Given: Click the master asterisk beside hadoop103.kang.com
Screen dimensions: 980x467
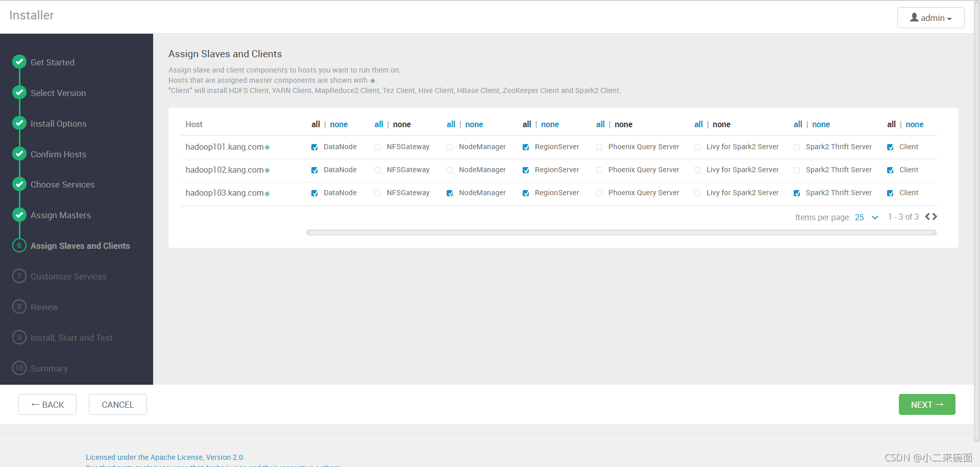Looking at the screenshot, I should tap(267, 194).
